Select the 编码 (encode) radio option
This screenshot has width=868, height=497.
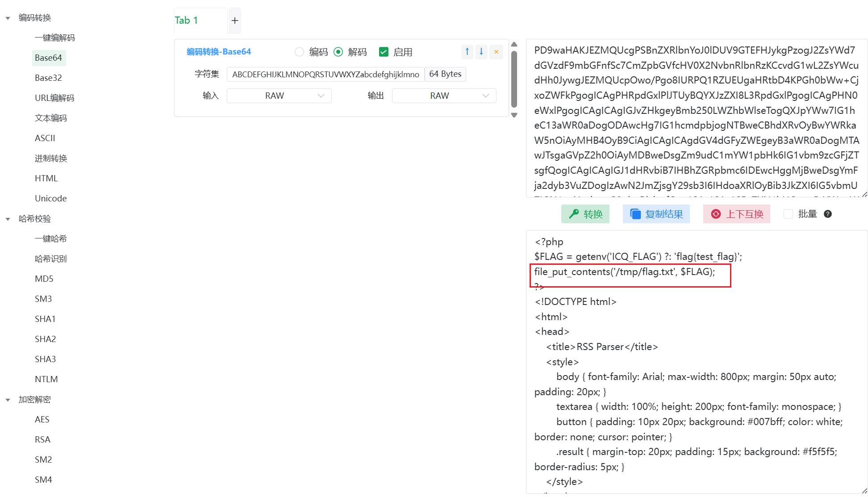click(300, 52)
